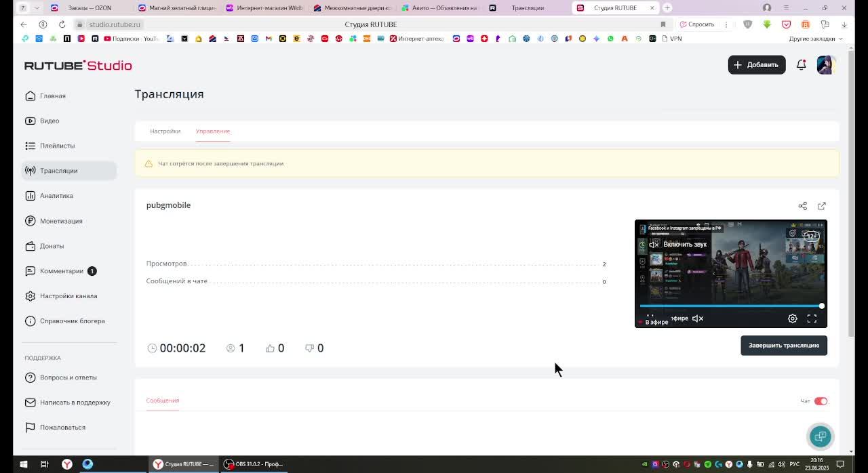Switch to the OBS 31.0.2 taskbar window

click(x=254, y=464)
